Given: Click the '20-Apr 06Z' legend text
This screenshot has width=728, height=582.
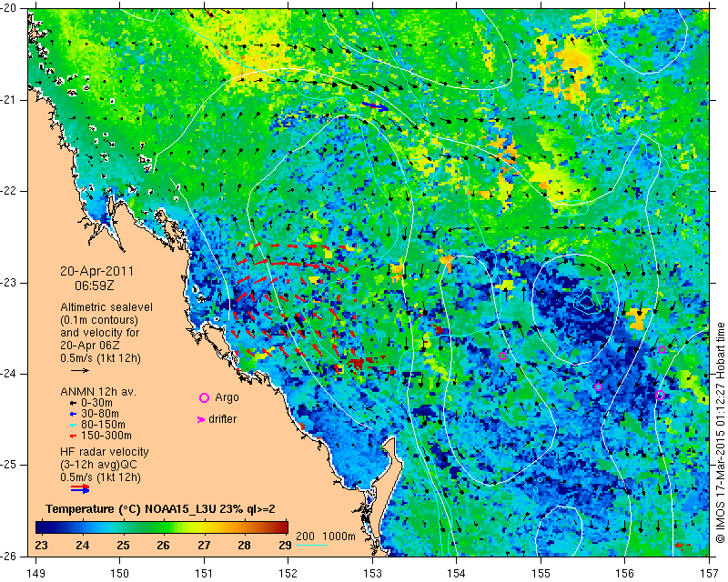Looking at the screenshot, I should (89, 346).
